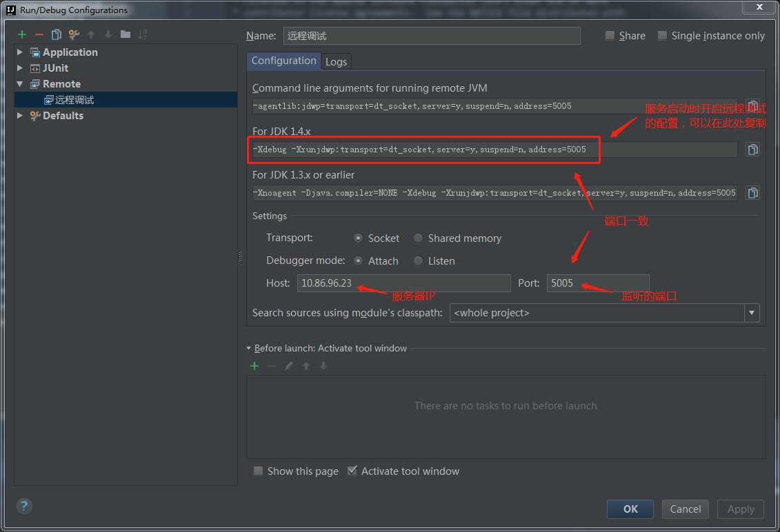Remove the selected configuration with the minus icon
The image size is (780, 532).
pyautogui.click(x=39, y=34)
